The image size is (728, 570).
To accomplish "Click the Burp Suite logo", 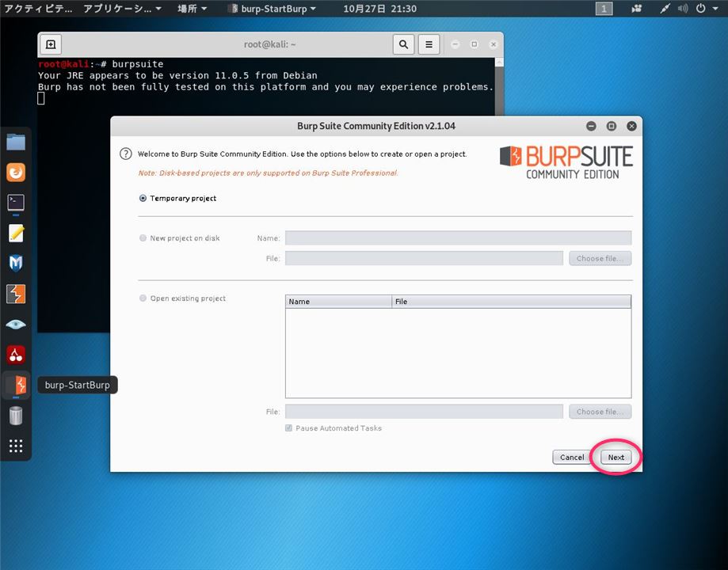I will 566,162.
